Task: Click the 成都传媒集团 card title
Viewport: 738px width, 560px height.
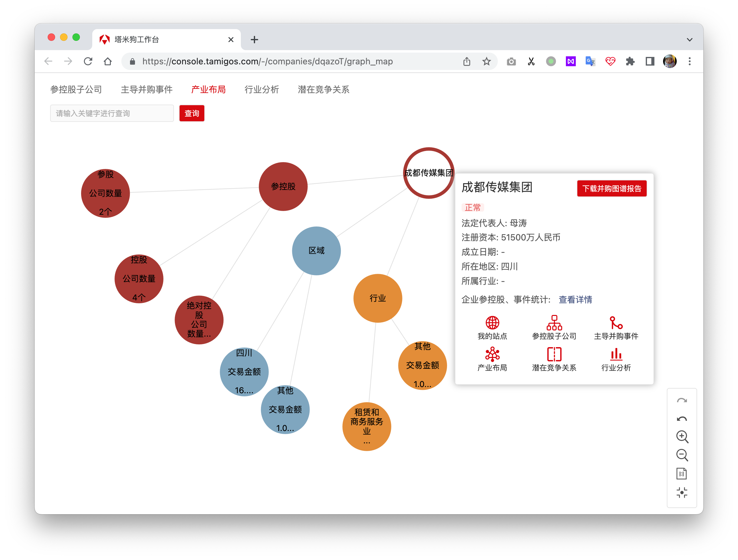Action: pos(497,187)
